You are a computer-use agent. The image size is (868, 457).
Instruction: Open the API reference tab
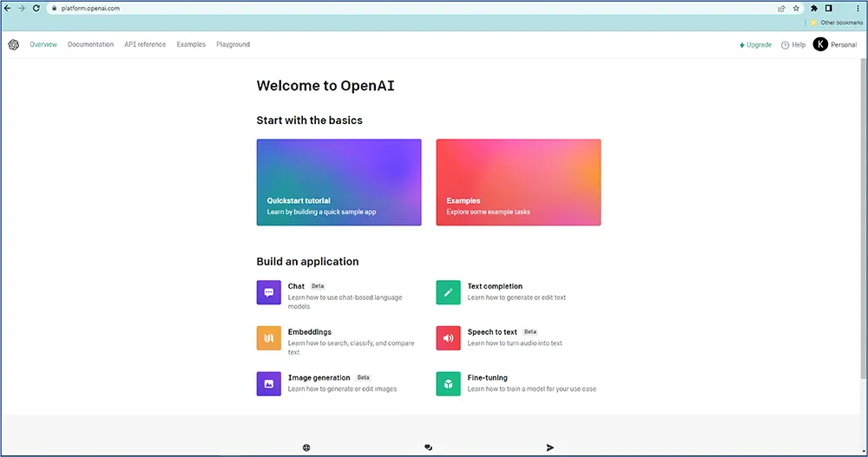pyautogui.click(x=144, y=44)
